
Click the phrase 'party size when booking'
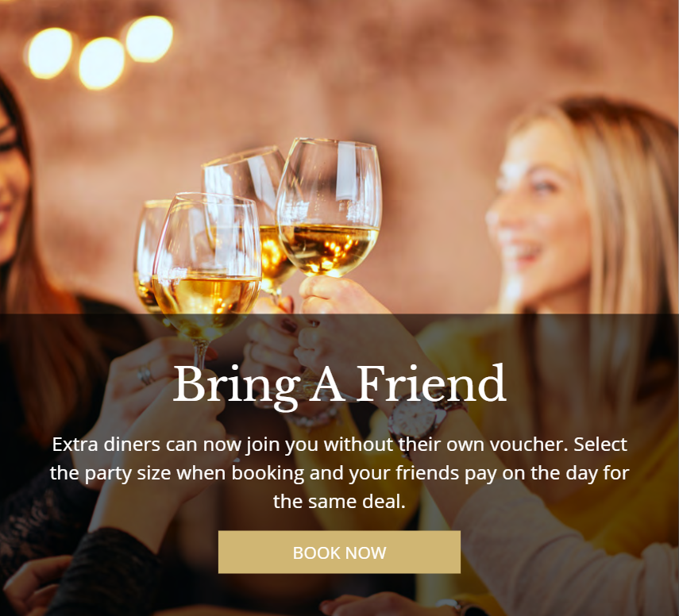point(195,473)
